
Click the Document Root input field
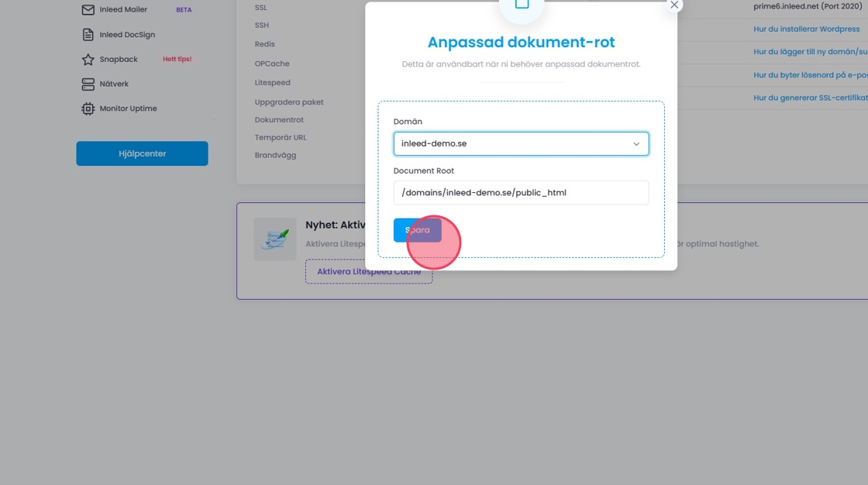point(521,193)
